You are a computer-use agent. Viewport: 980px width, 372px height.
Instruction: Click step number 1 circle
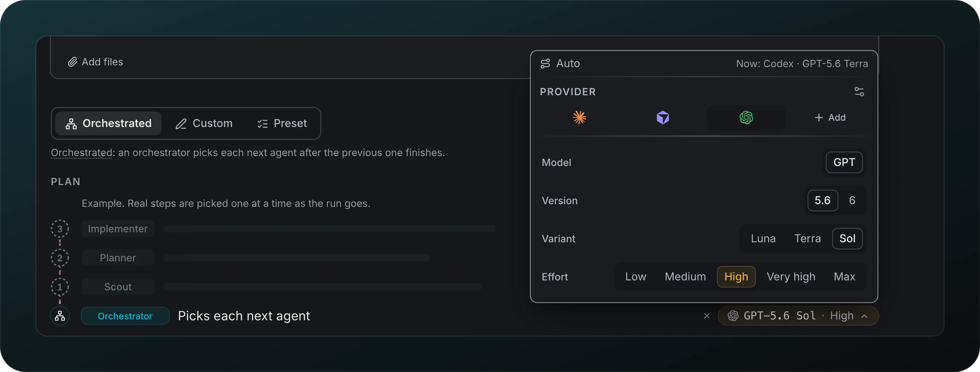60,287
